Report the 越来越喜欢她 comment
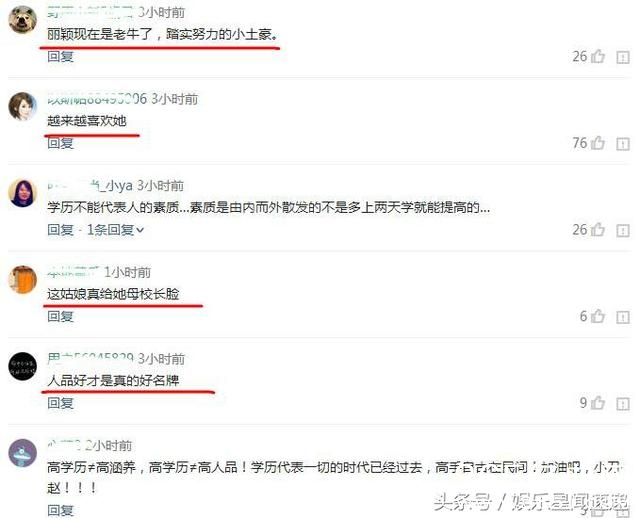This screenshot has width=640, height=518. click(623, 144)
